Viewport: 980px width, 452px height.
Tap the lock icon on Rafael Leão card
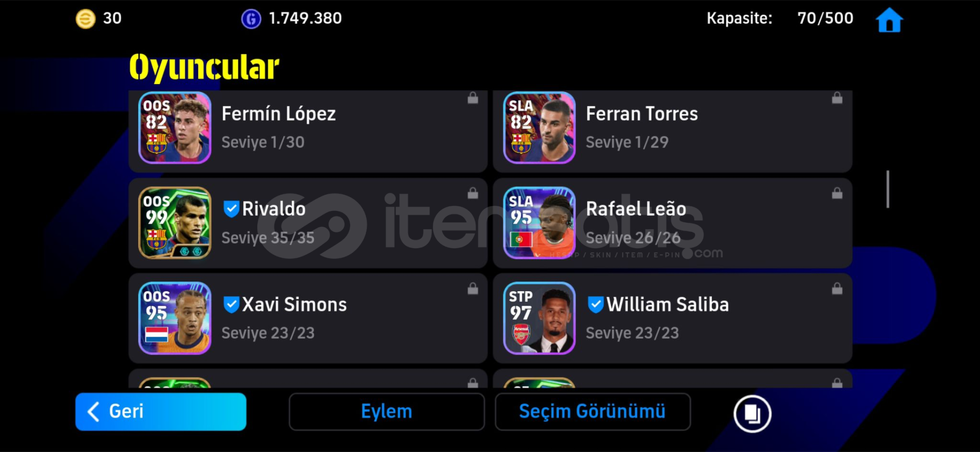837,194
